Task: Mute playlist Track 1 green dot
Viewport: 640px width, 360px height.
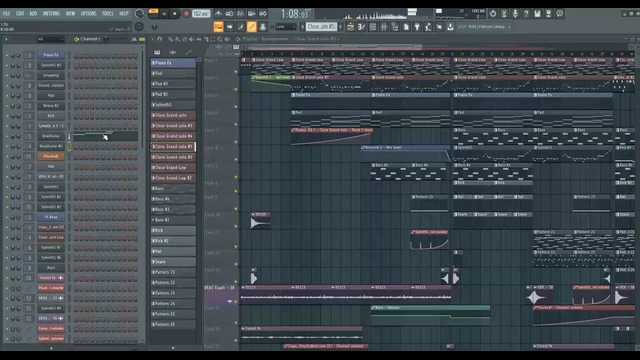Action: pyautogui.click(x=236, y=72)
